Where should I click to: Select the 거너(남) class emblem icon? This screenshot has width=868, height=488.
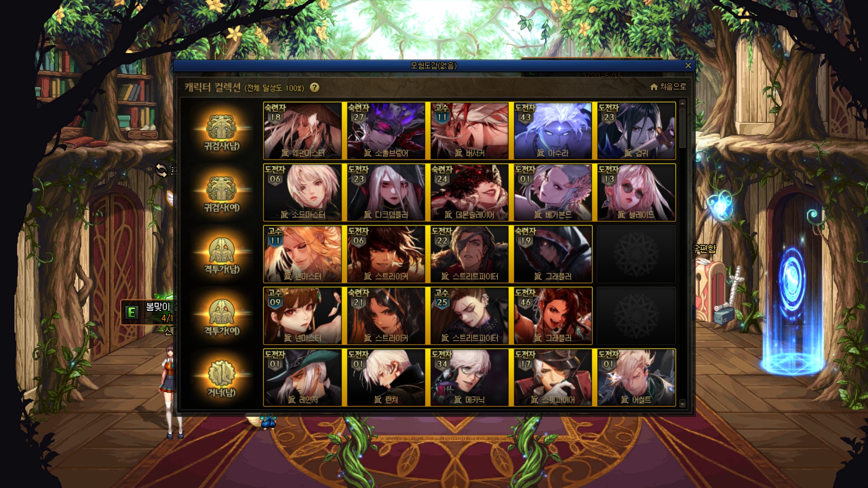pyautogui.click(x=222, y=373)
